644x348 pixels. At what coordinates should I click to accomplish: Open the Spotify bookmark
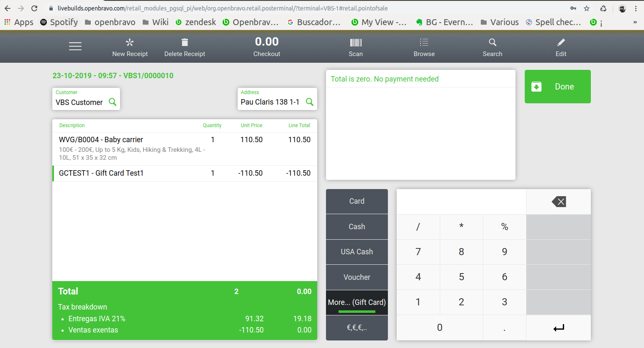(59, 22)
